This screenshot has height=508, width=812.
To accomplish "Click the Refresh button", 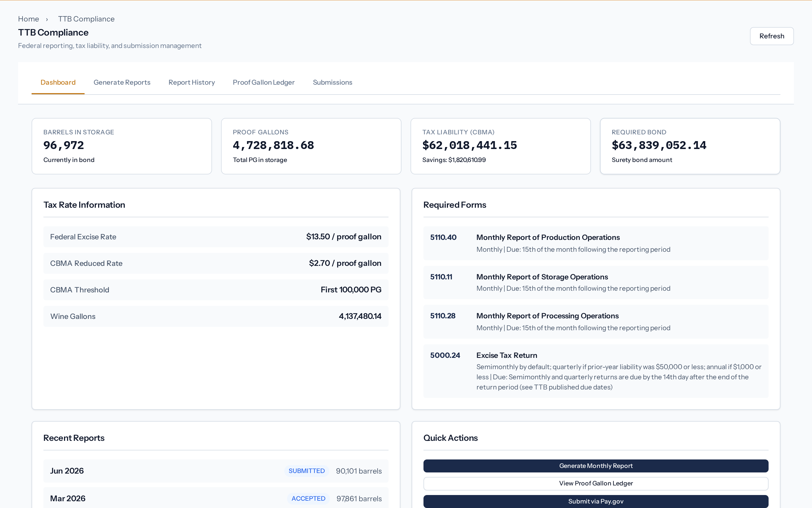I will point(772,36).
